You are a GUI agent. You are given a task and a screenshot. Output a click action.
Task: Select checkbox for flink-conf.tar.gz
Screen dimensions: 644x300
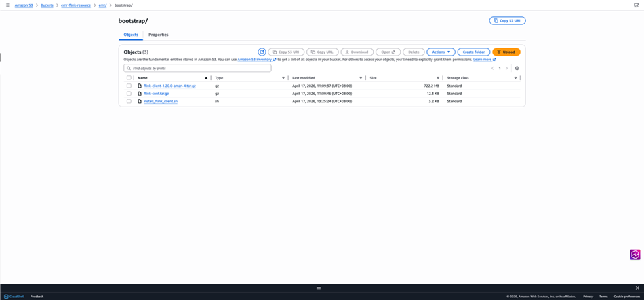click(x=129, y=94)
